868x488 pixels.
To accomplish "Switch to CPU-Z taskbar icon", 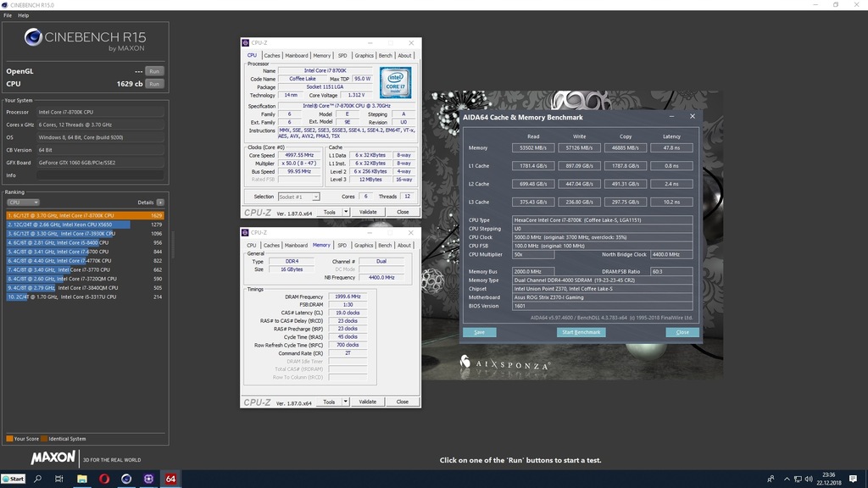I will click(x=148, y=480).
